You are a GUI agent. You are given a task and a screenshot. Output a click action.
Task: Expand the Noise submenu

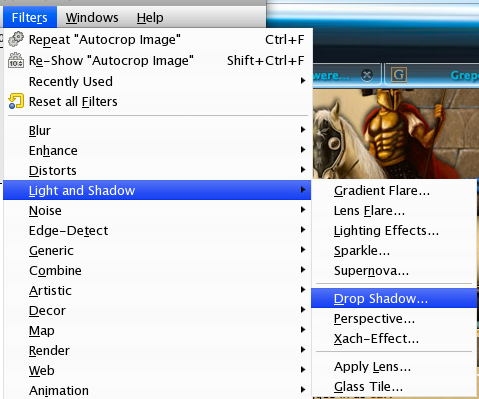tap(157, 210)
